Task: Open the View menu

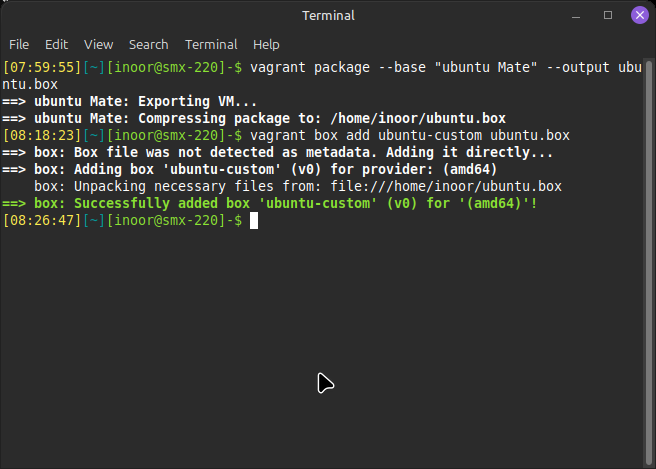Action: (x=98, y=44)
